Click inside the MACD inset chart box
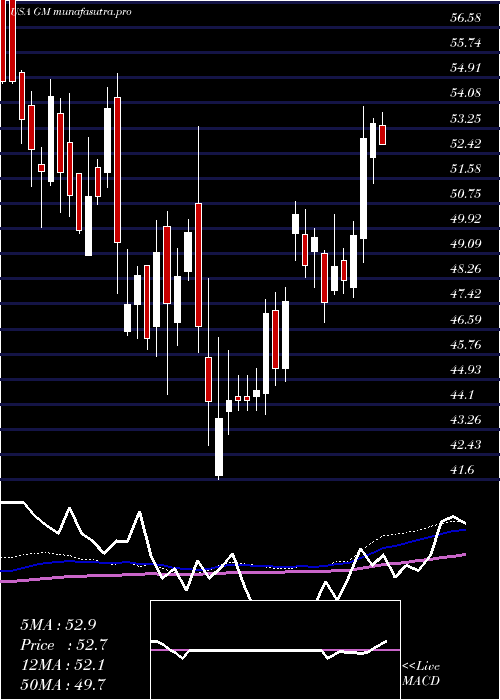This screenshot has width=500, height=700. tap(275, 650)
